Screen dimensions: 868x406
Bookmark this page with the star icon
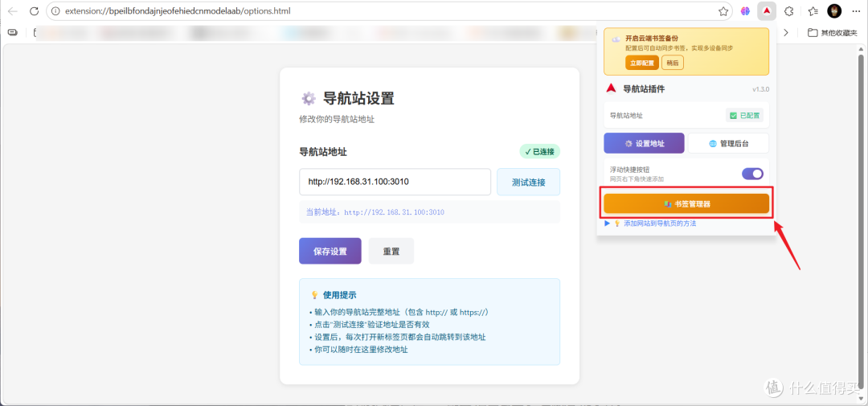coord(723,11)
